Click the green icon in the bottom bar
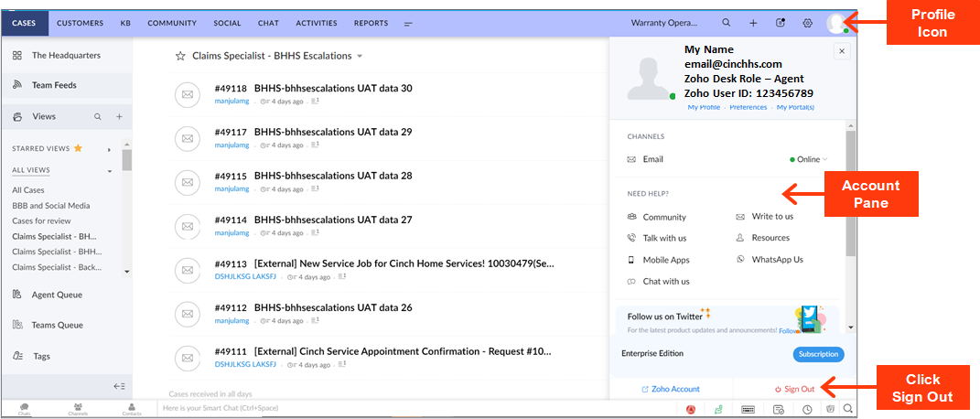 (718, 410)
